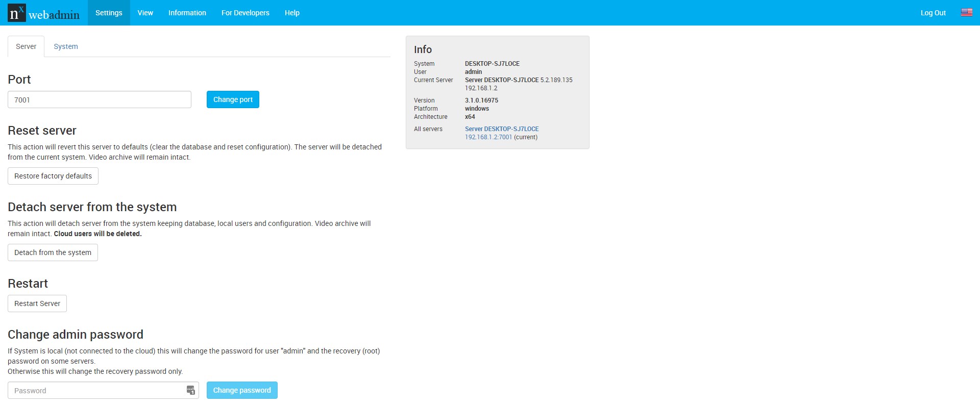Click the Info panel heading
Viewport: 980px width, 406px height.
tap(423, 49)
